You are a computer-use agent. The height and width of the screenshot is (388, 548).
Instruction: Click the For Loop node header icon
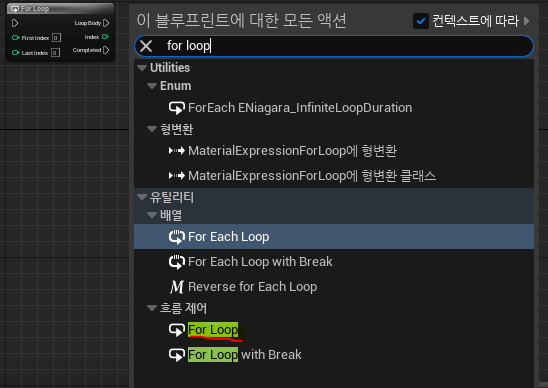(15, 9)
